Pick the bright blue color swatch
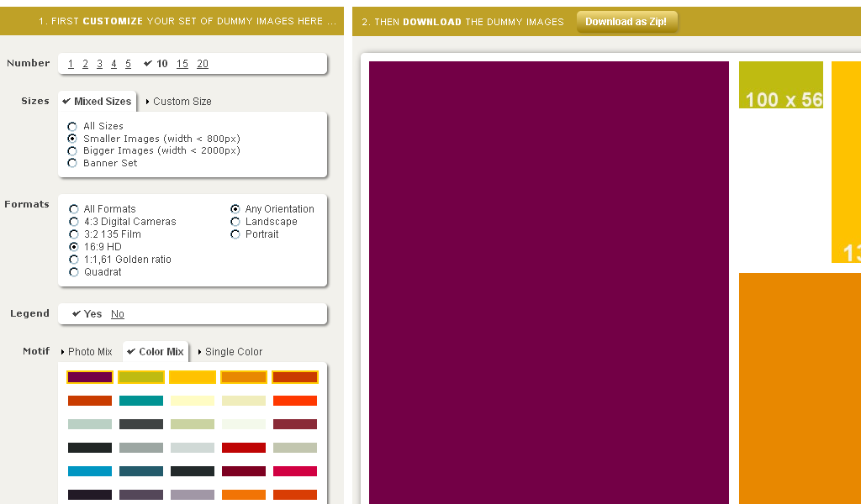The image size is (861, 504). coord(90,471)
